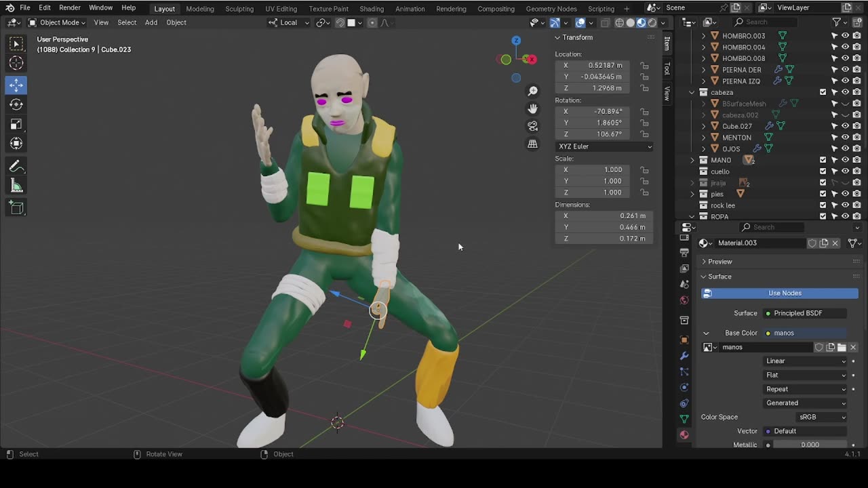Open the File menu
The width and height of the screenshot is (868, 488).
coord(24,8)
